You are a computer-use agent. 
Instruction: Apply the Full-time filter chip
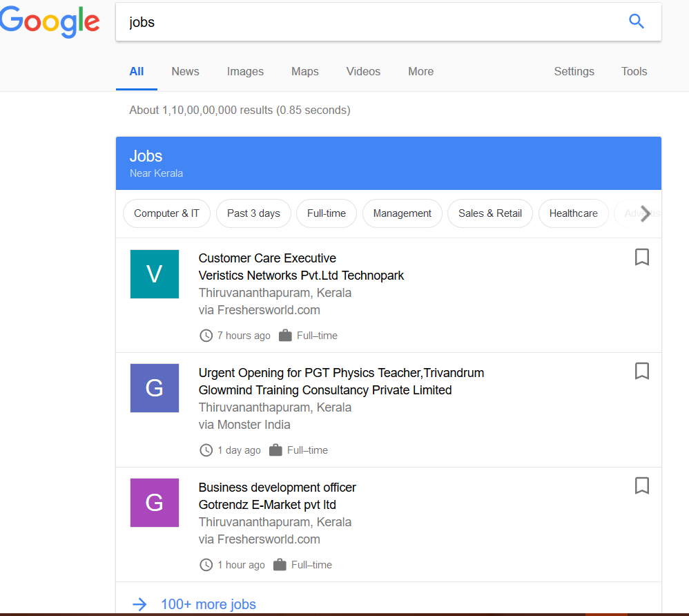(x=327, y=213)
